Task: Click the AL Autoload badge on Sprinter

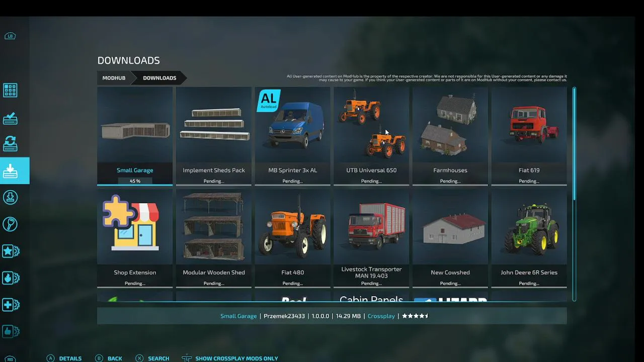Action: 268,100
